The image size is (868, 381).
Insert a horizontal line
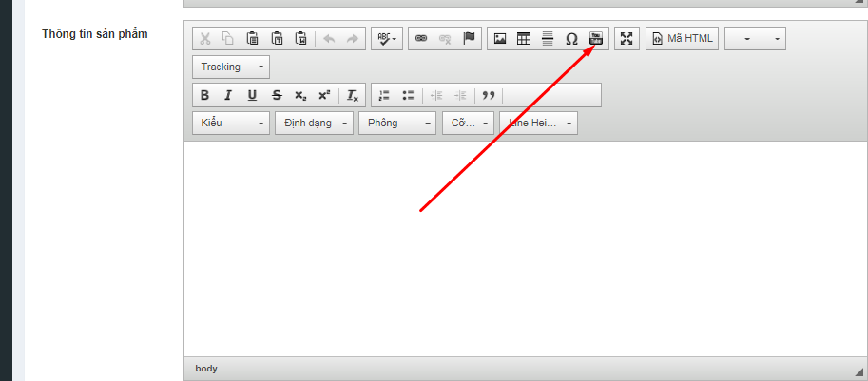[548, 39]
